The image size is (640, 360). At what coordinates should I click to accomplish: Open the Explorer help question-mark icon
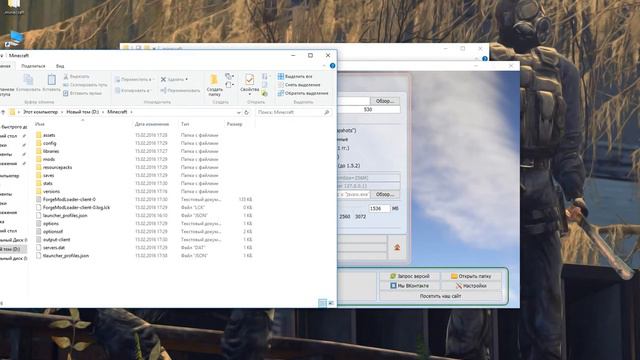[333, 66]
